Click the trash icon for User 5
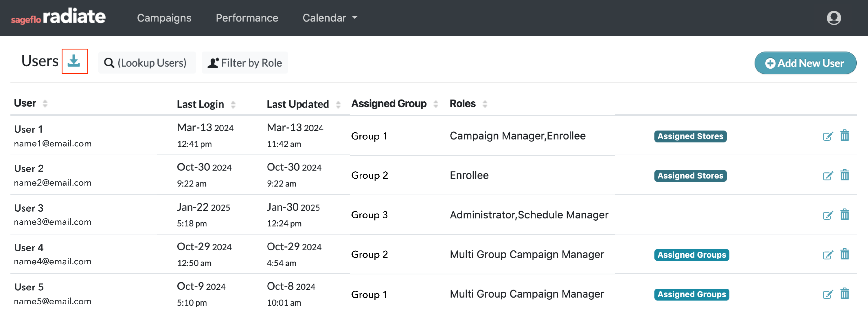The image size is (868, 313). [844, 294]
